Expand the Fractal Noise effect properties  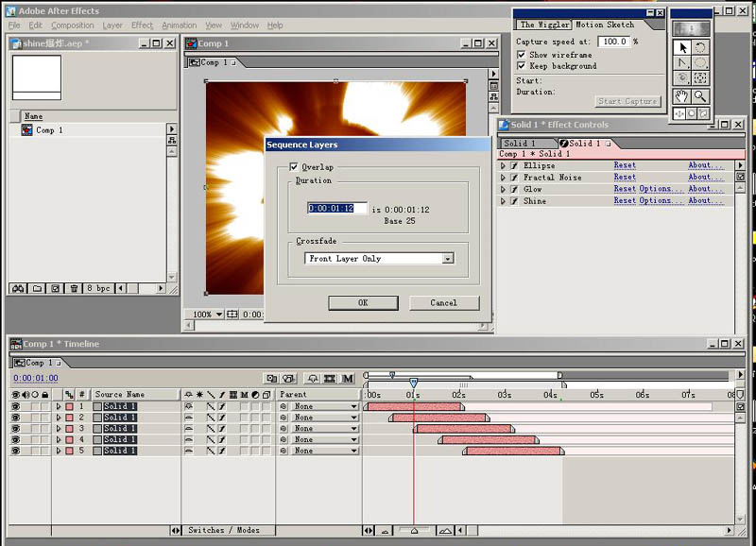[x=503, y=178]
